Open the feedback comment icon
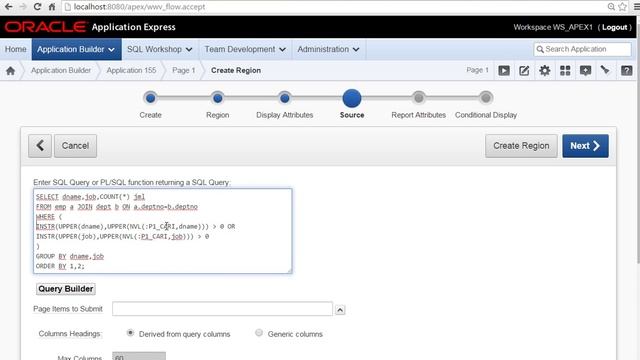640x360 pixels. (585, 71)
